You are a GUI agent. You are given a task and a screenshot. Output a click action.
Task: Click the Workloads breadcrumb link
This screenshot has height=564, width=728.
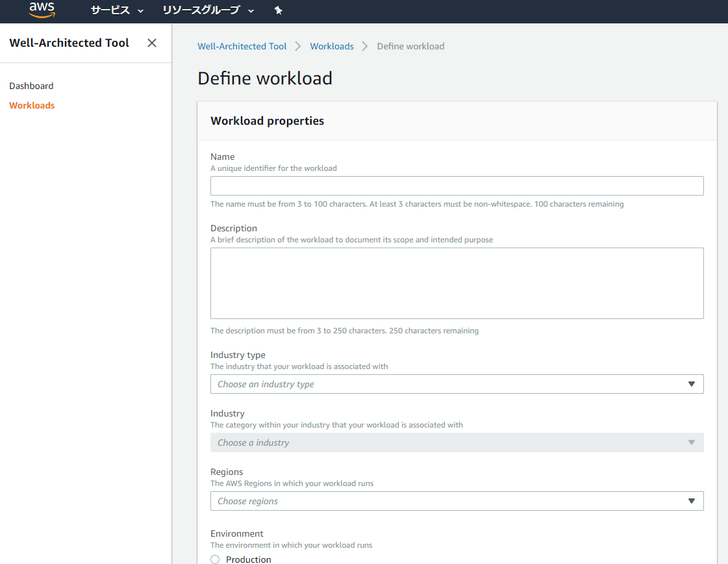click(332, 45)
